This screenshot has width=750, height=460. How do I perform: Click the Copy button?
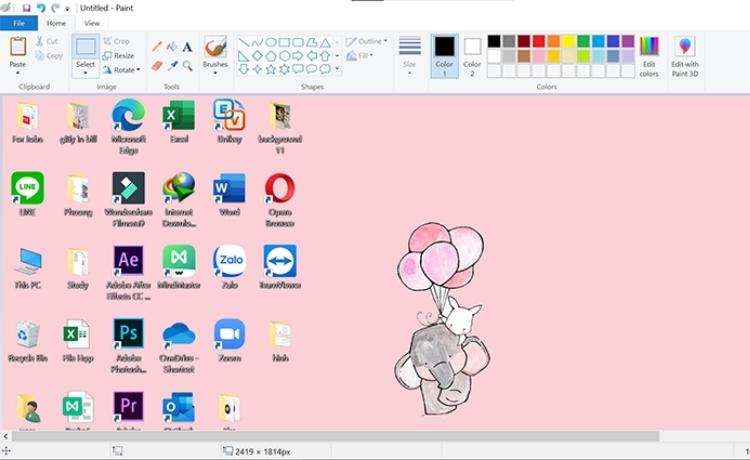(49, 56)
